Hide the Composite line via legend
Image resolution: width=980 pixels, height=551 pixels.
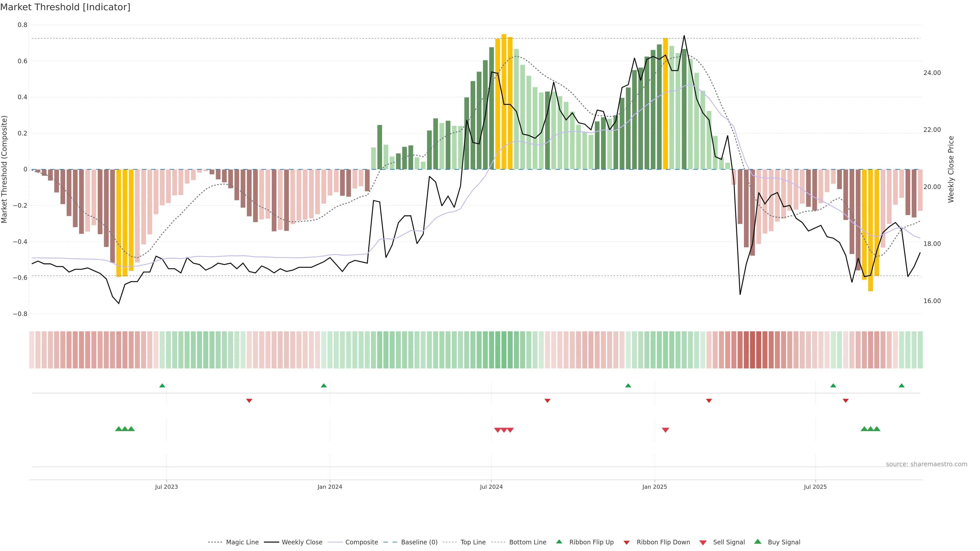point(361,542)
